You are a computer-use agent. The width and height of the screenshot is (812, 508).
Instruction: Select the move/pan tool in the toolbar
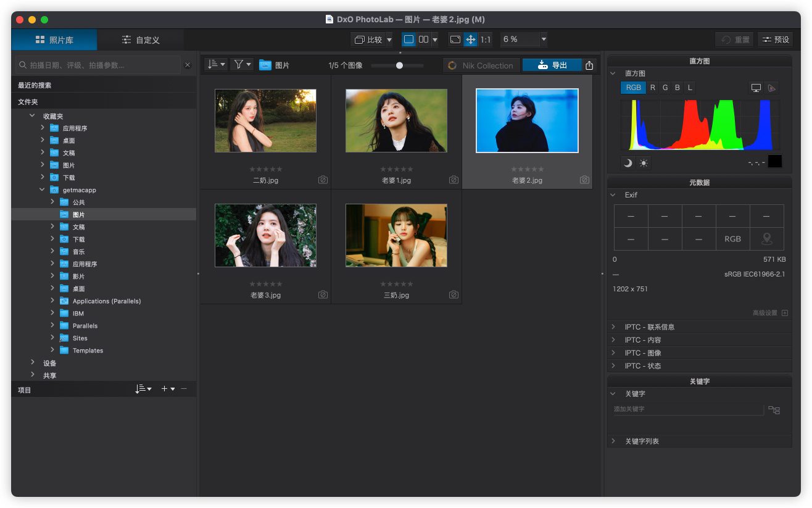470,40
